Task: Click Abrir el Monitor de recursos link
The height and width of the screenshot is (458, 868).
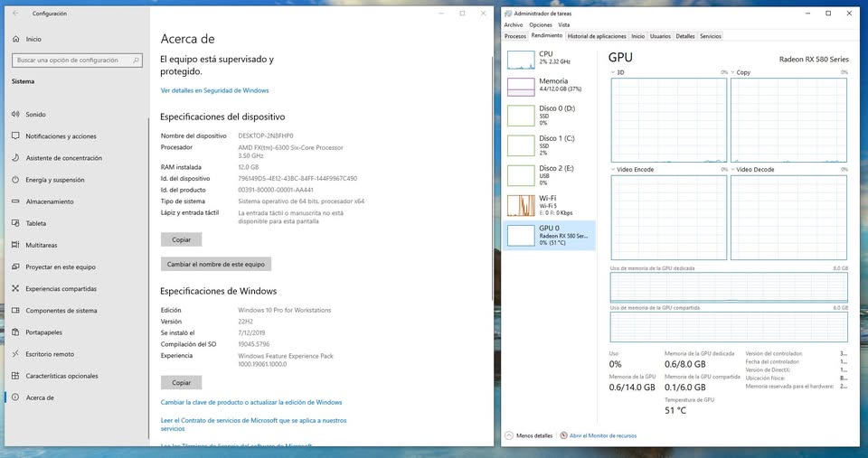Action: [x=603, y=435]
